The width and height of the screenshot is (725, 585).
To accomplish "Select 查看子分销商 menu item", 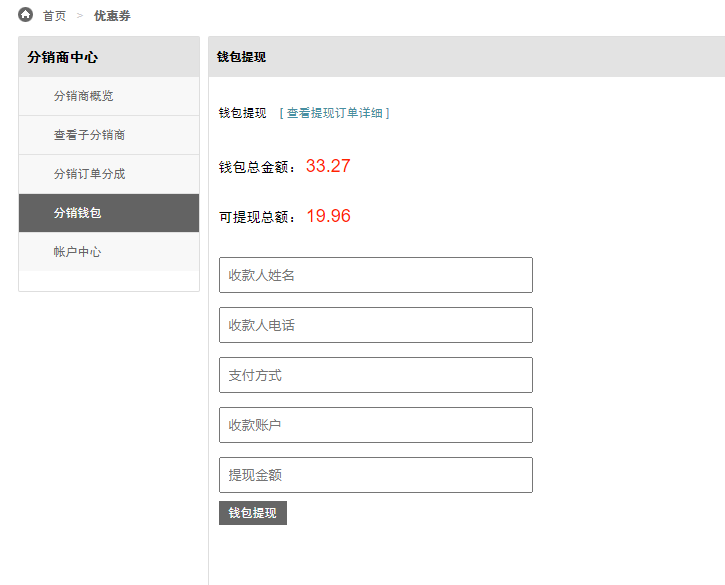I will click(109, 135).
